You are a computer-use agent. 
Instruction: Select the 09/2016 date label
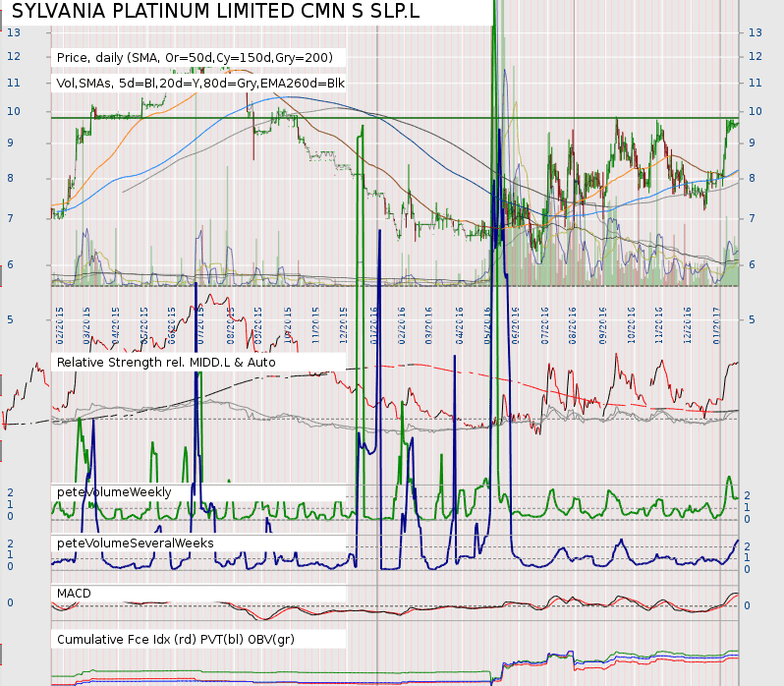pyautogui.click(x=602, y=325)
